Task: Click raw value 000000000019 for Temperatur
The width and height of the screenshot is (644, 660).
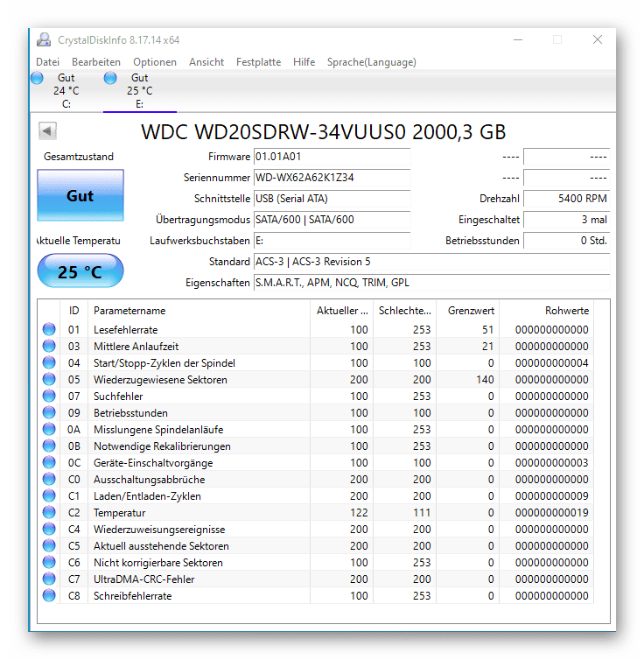Action: click(x=551, y=513)
